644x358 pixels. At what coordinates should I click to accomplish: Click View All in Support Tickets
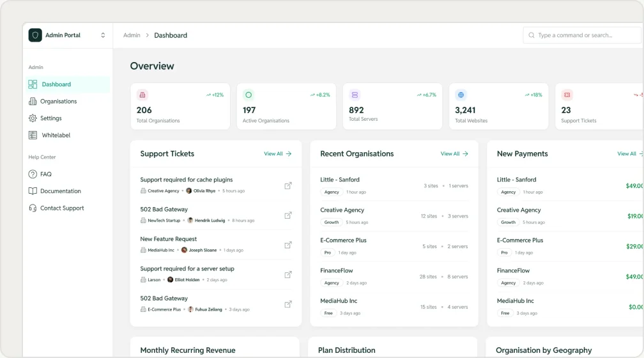[278, 153]
